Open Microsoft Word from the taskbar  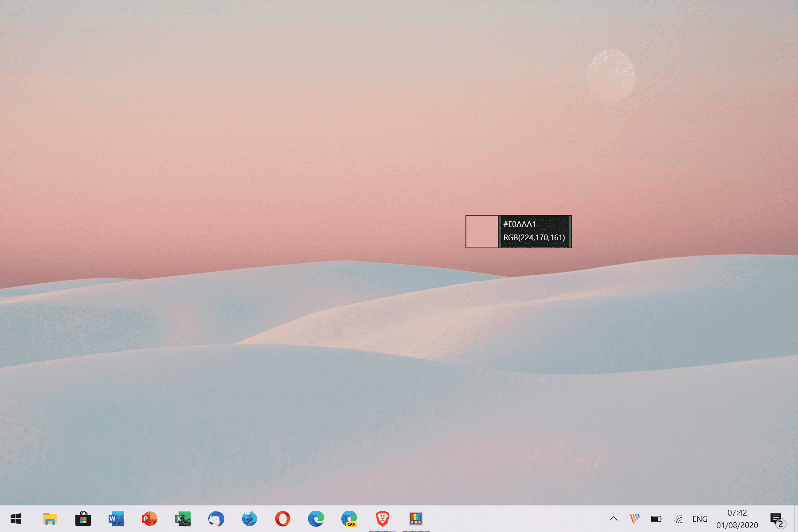coord(116,519)
